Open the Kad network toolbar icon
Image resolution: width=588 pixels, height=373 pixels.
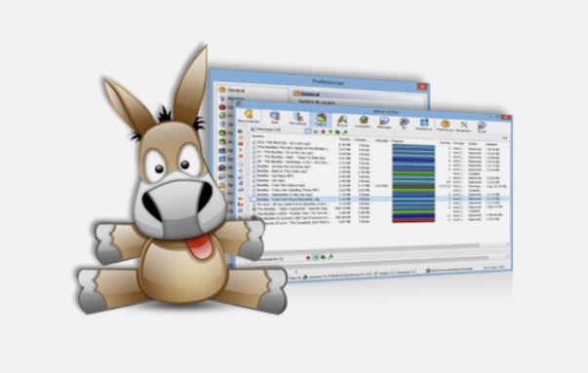(275, 118)
